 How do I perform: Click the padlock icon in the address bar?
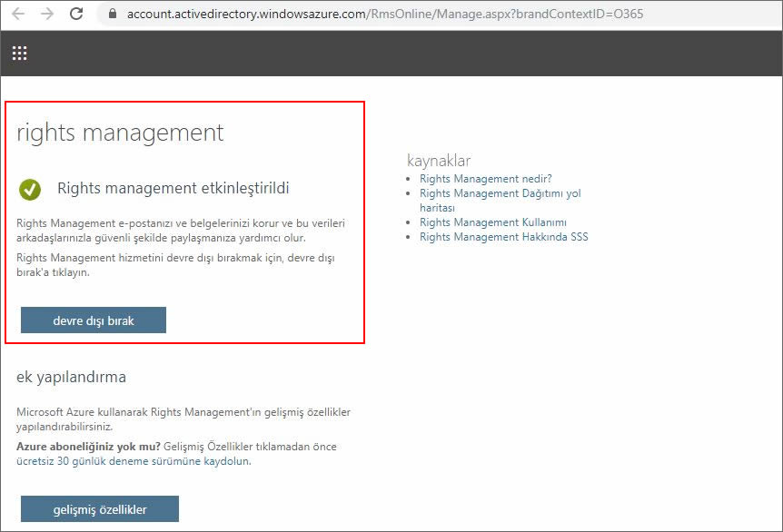tap(113, 14)
